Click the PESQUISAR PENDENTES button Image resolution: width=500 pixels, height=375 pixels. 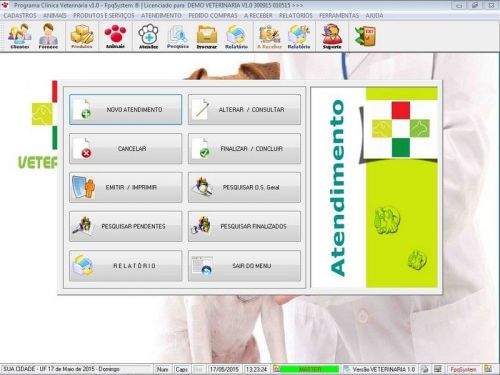pyautogui.click(x=126, y=226)
